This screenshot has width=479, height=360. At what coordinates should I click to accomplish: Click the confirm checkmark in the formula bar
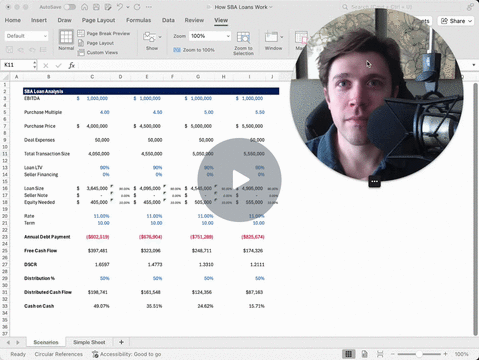click(x=58, y=65)
